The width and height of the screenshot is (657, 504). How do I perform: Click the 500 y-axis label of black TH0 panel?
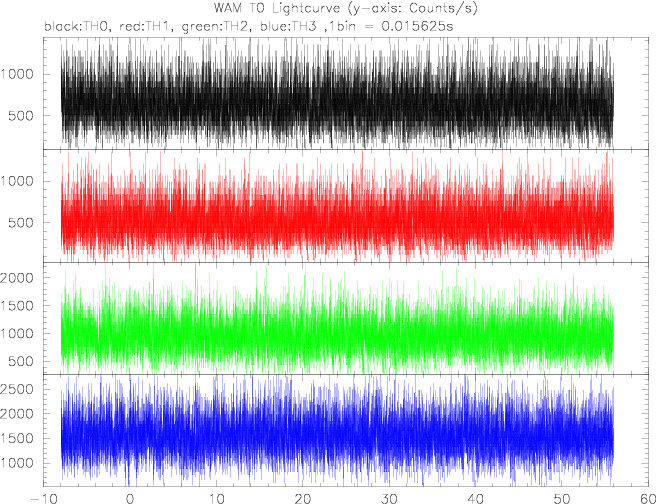21,116
